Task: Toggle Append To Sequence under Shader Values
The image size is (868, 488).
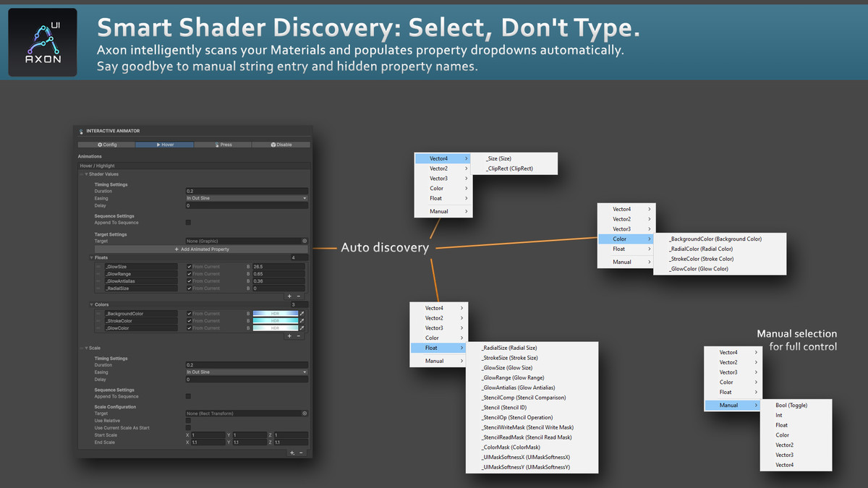Action: [189, 223]
